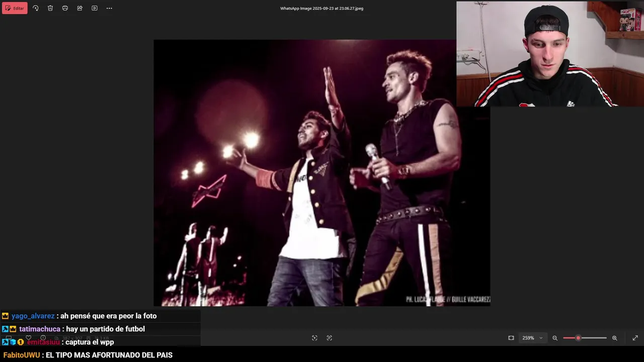Click the zoom slider handle
Screen dimensions: 644x362
[578, 338]
